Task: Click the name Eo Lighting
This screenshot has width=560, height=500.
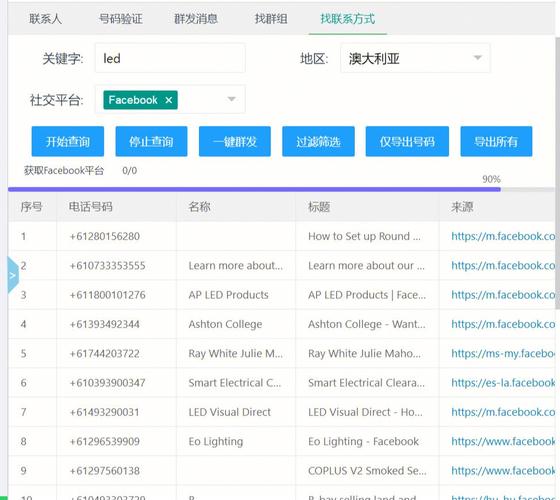Action: click(x=216, y=441)
